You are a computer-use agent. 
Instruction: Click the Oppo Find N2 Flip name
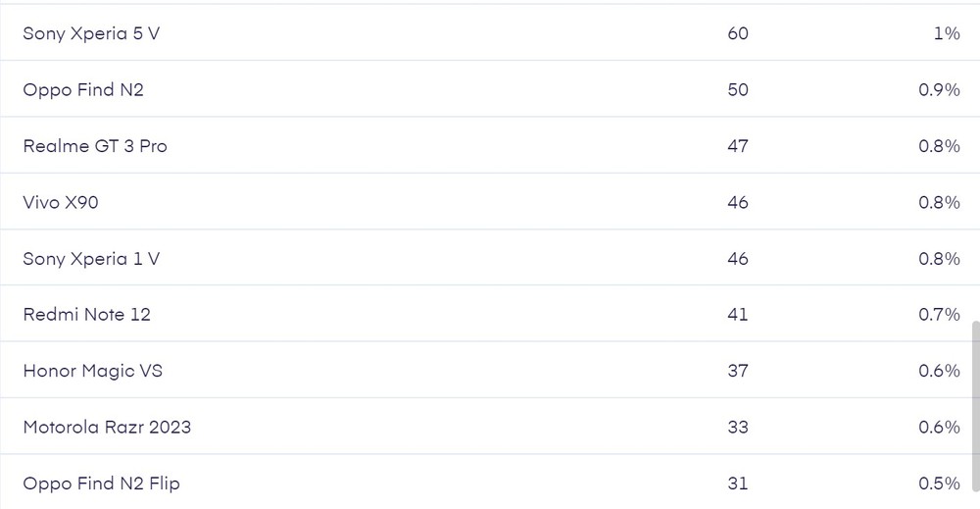102,484
